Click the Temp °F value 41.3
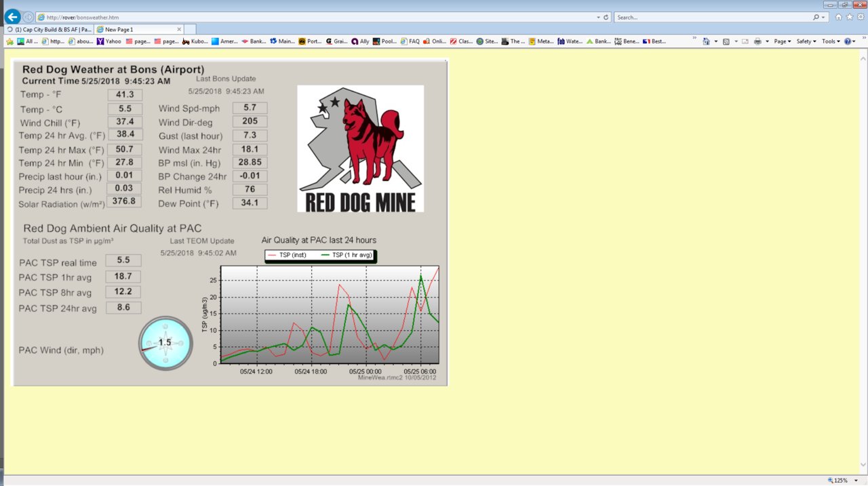The width and height of the screenshot is (868, 486). (x=125, y=95)
